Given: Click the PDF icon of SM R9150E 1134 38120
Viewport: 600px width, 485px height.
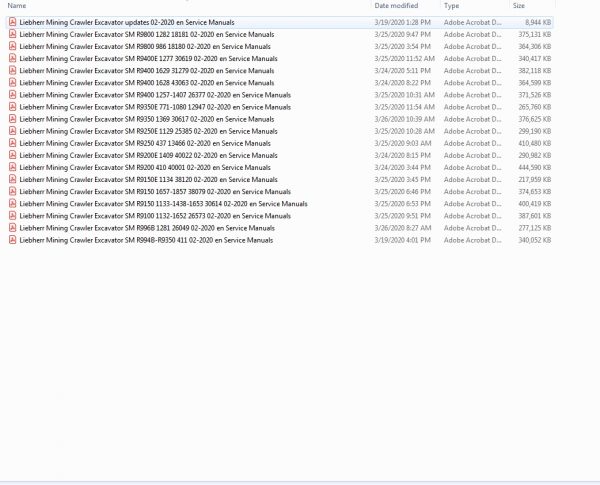Looking at the screenshot, I should (x=13, y=179).
